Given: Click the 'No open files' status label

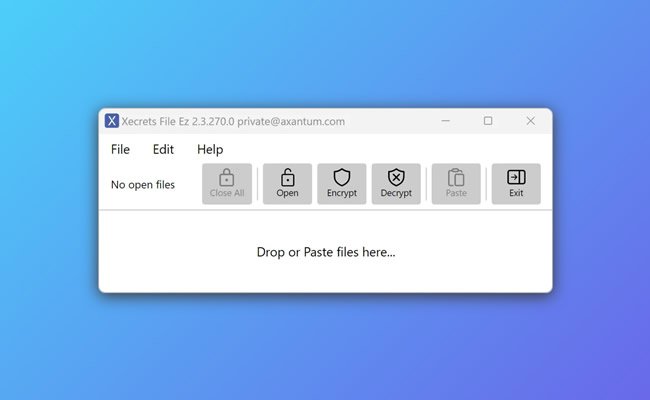Looking at the screenshot, I should (x=142, y=184).
